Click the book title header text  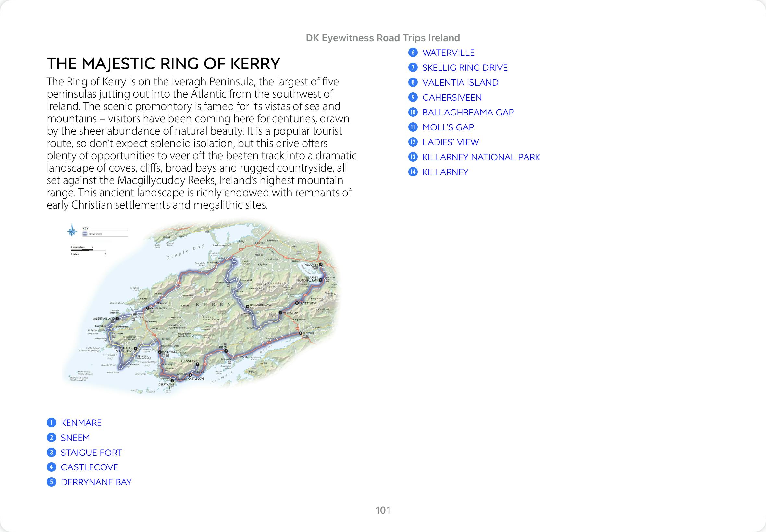pos(382,38)
